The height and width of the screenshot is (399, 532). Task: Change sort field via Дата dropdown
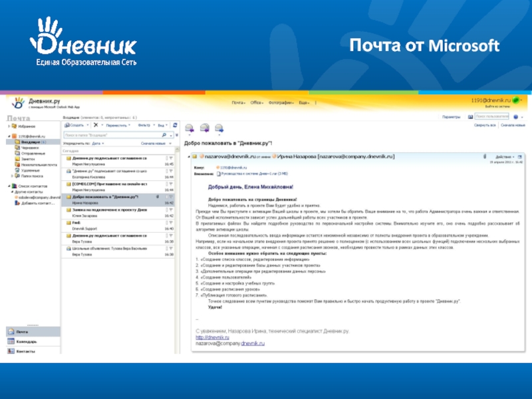point(98,144)
